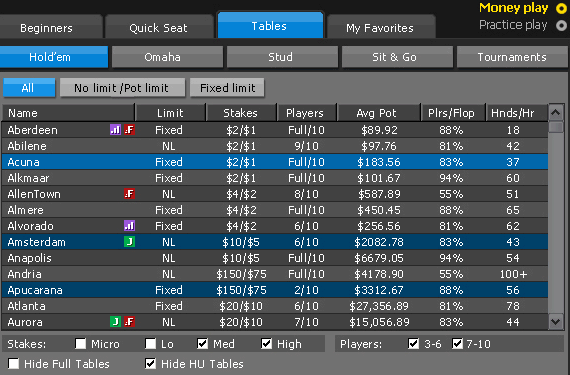570x375 pixels.
Task: Click the green J icon on Amsterdam row
Action: (129, 242)
